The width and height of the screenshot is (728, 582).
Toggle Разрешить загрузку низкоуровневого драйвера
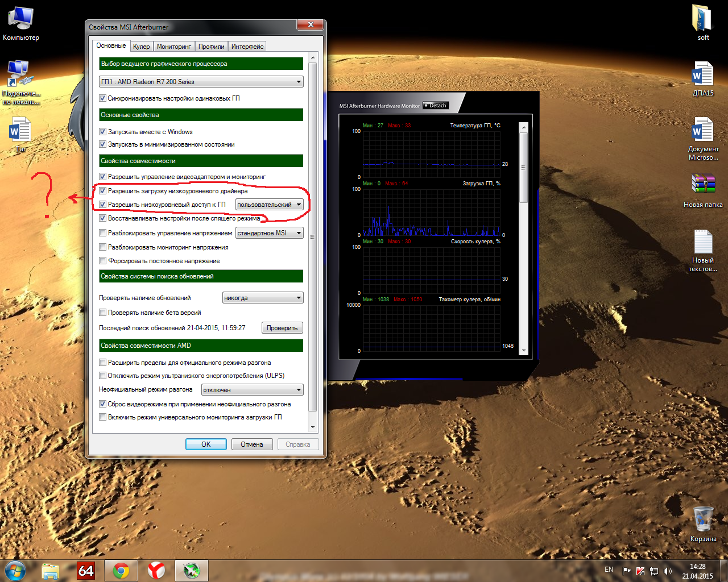tap(103, 191)
